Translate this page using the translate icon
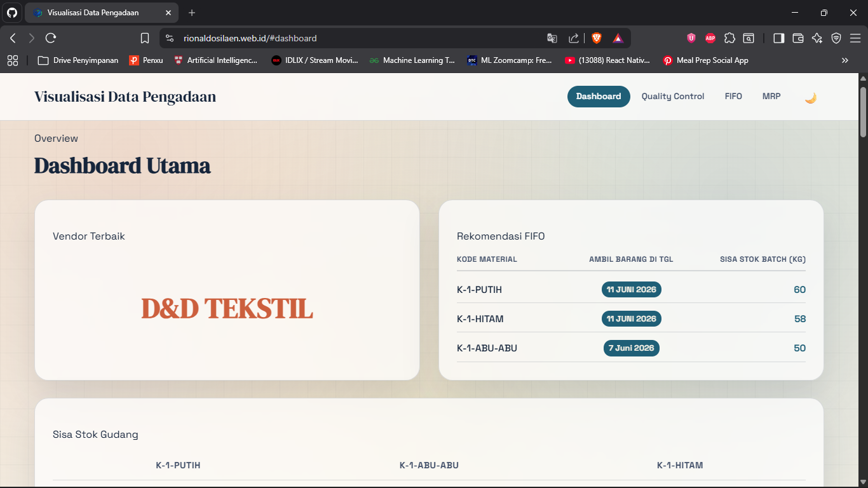The width and height of the screenshot is (868, 488). [x=552, y=38]
